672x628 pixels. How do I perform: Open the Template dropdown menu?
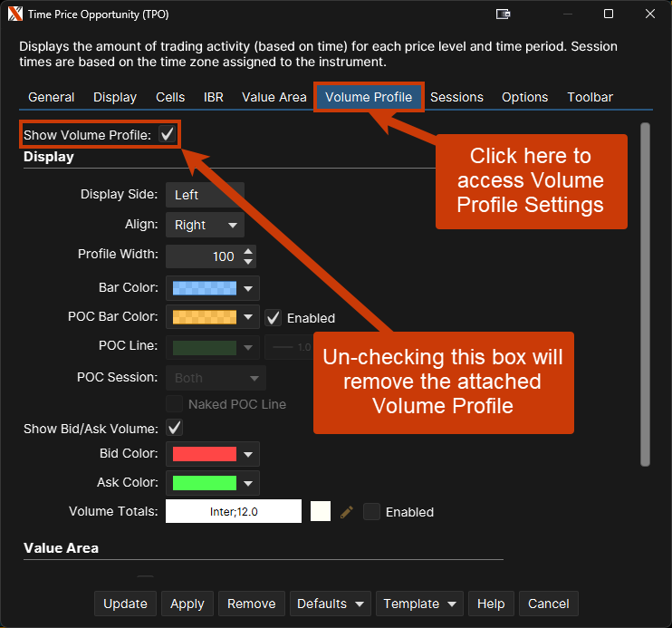tap(419, 604)
